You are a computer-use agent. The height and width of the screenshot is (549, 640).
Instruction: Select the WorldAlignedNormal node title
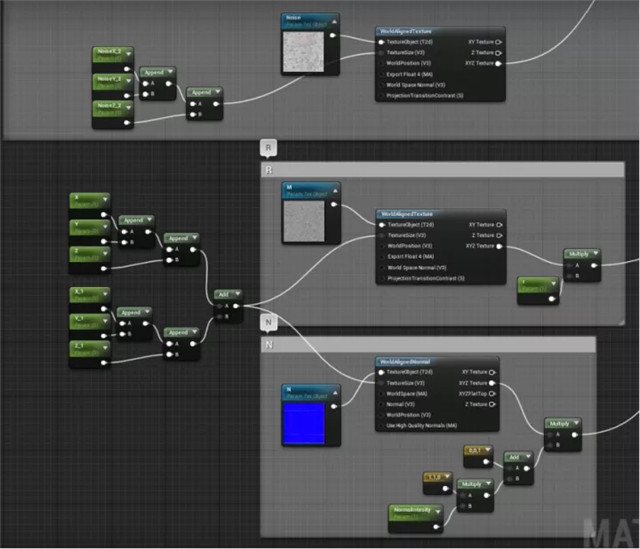[x=437, y=362]
